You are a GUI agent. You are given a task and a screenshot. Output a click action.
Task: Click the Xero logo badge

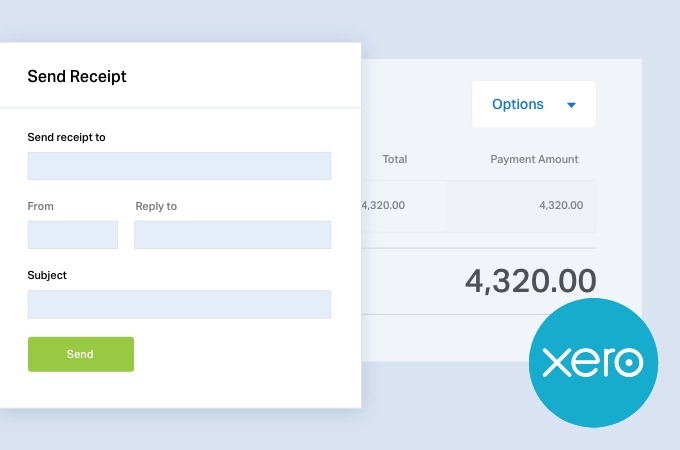coord(593,362)
